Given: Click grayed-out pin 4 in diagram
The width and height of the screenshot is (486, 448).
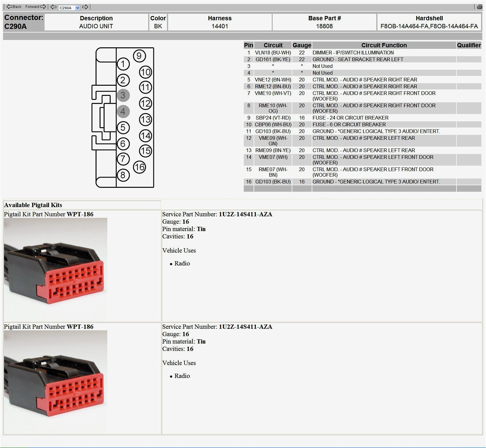Looking at the screenshot, I should coord(123,112).
